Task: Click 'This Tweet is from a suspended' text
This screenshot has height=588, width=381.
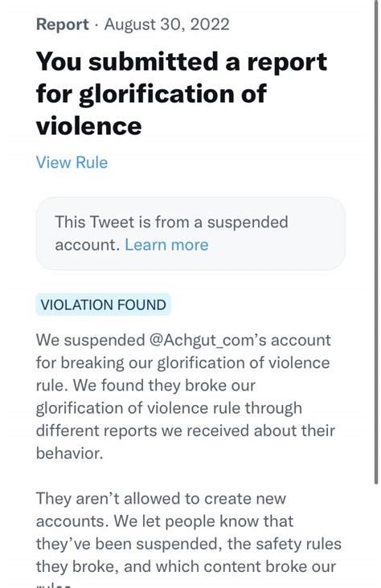Action: click(171, 222)
